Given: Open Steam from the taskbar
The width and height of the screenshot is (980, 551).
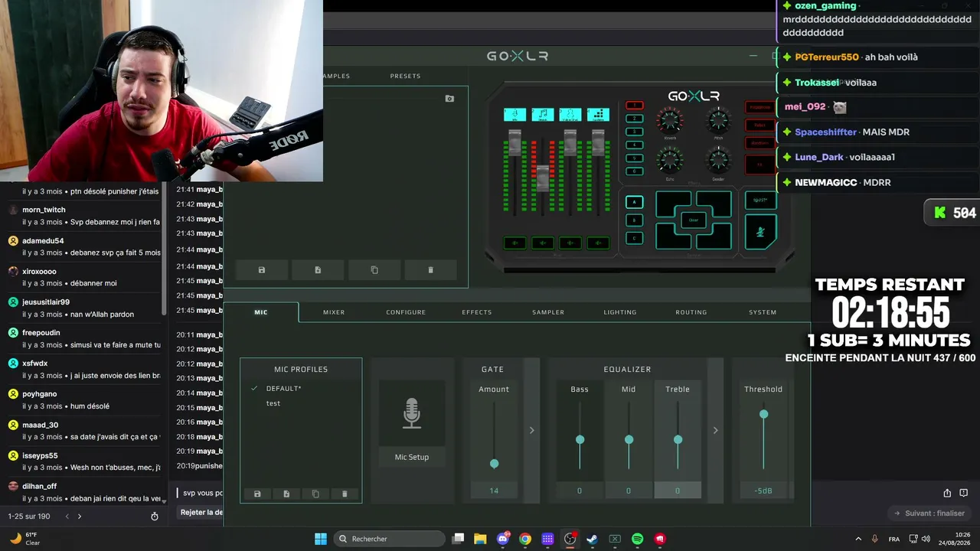Looking at the screenshot, I should (592, 539).
